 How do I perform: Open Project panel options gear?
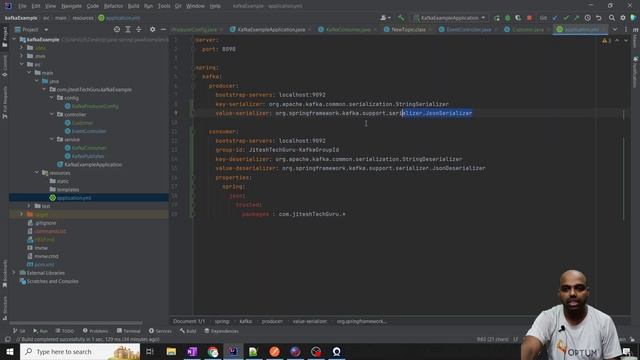[152, 29]
